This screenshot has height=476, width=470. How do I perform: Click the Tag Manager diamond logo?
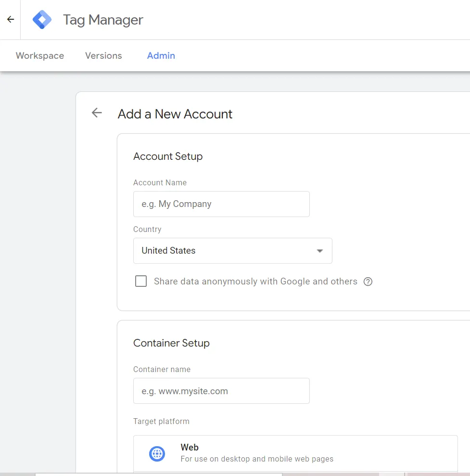(42, 20)
